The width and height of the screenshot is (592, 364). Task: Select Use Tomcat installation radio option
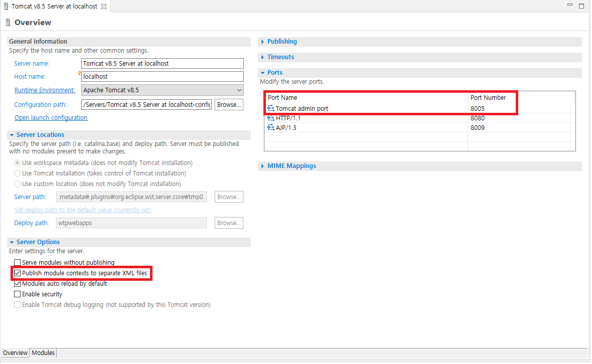click(x=18, y=173)
